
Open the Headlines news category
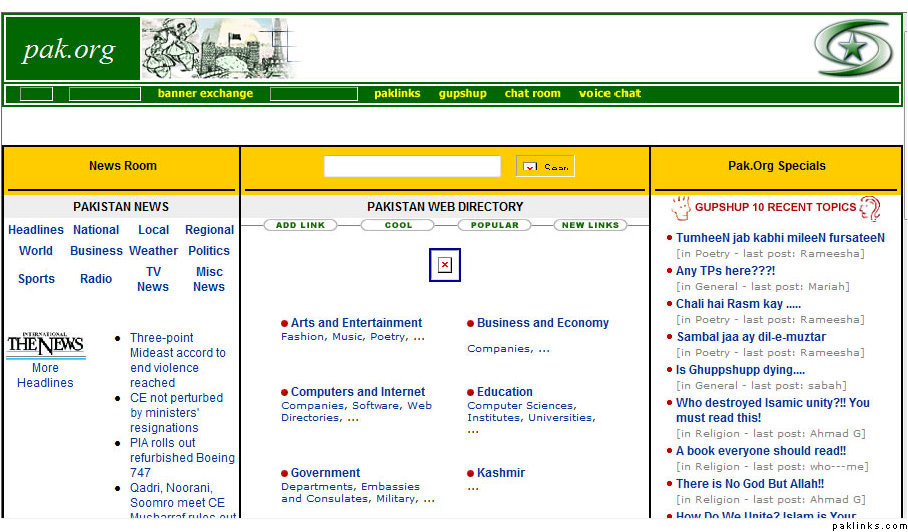point(36,230)
